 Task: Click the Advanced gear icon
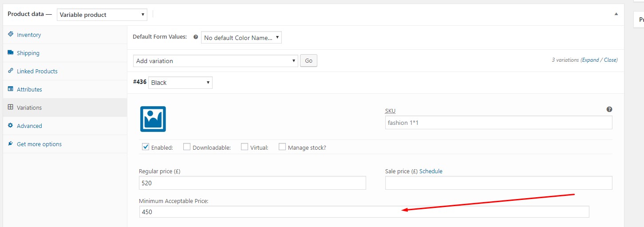pos(11,125)
